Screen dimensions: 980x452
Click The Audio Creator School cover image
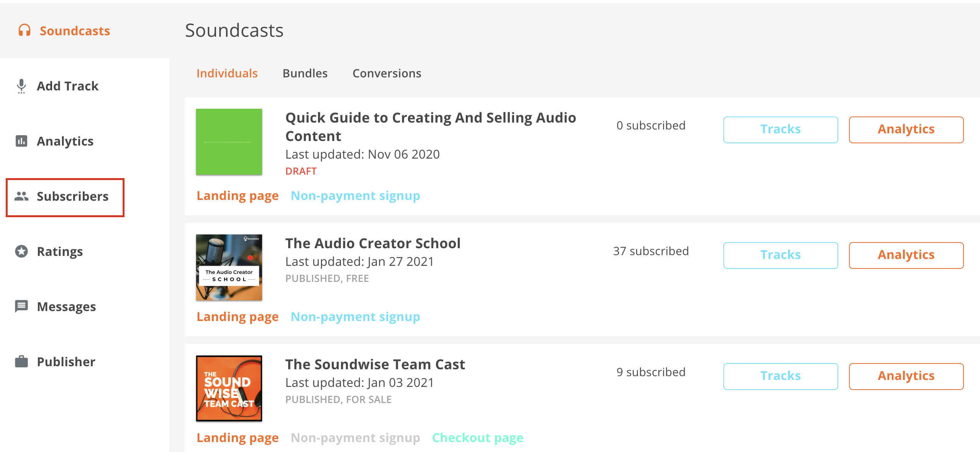click(229, 267)
